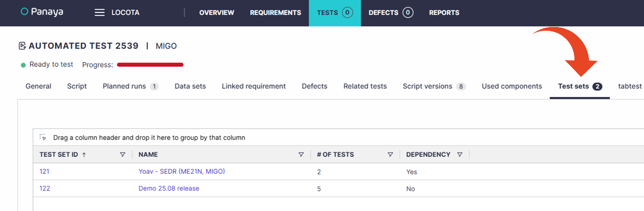Image resolution: width=644 pixels, height=211 pixels.
Task: Select the Test sets tab
Action: (580, 86)
